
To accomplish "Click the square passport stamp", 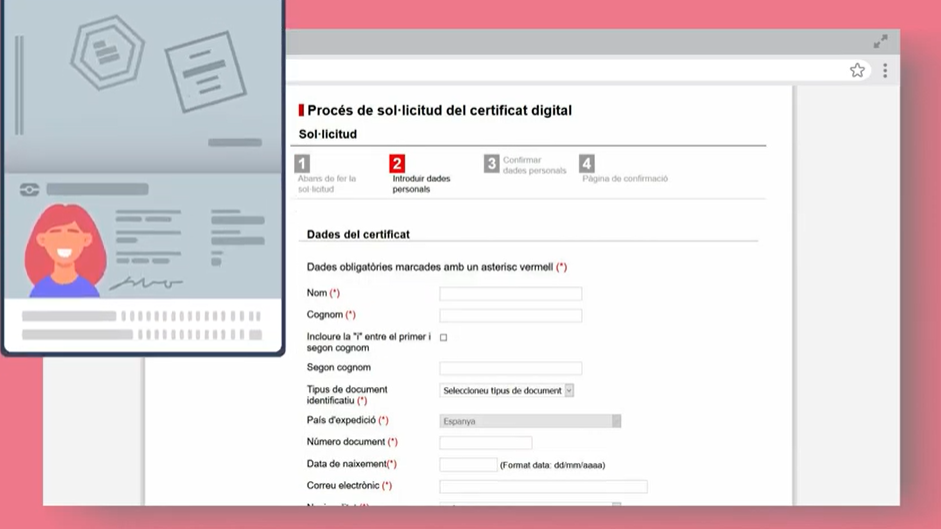I will click(205, 71).
